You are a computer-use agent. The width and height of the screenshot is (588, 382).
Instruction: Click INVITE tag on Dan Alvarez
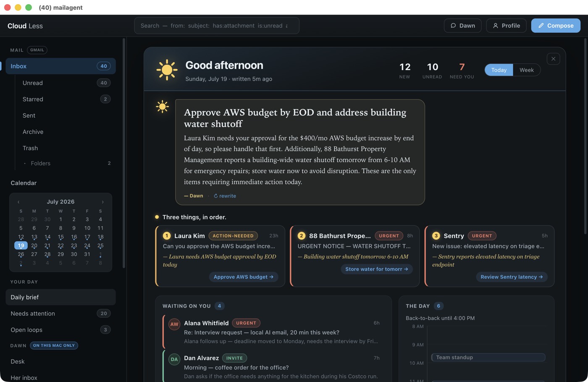point(234,358)
